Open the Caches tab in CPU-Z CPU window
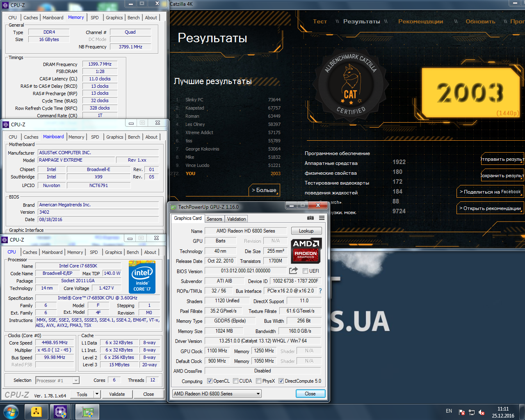Screen dimensions: 525x420 point(30,252)
